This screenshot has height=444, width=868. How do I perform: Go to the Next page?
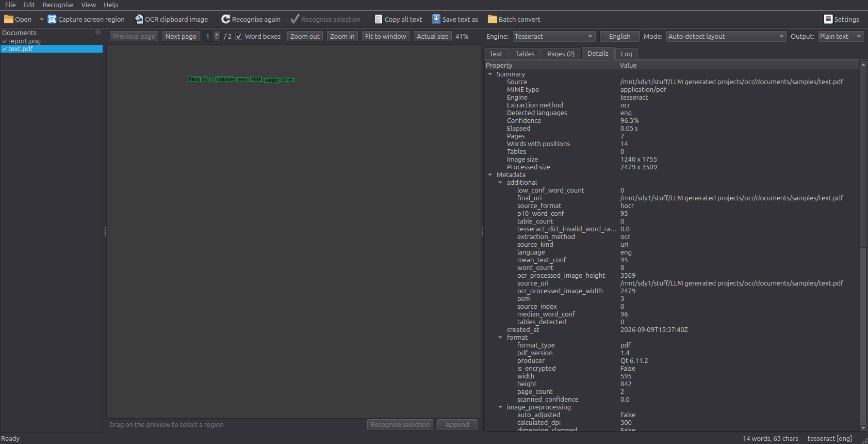[181, 36]
